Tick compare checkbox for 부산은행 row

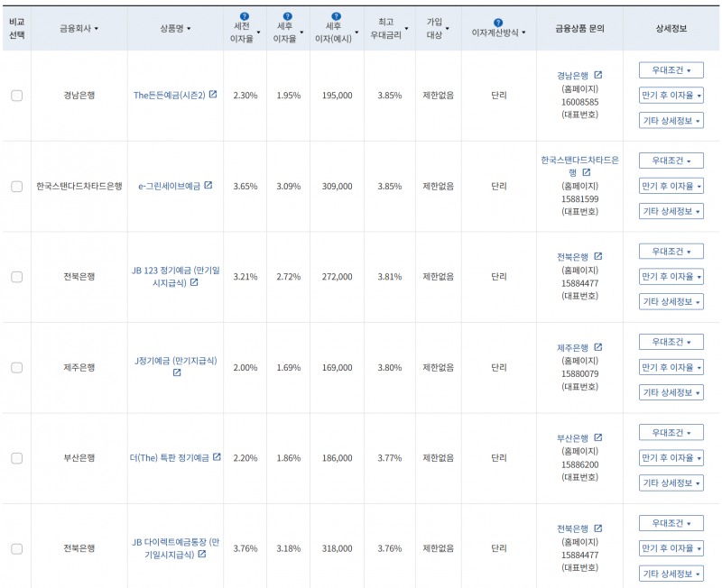(17, 458)
